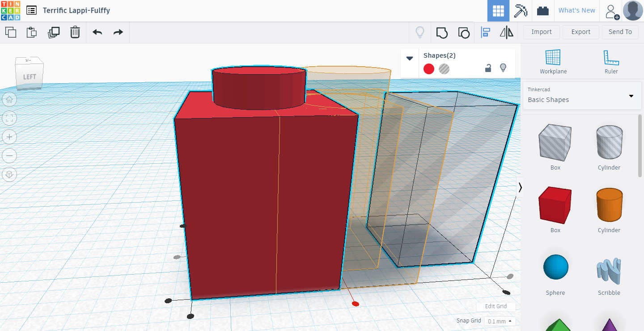644x331 pixels.
Task: Open What's New link
Action: click(577, 10)
